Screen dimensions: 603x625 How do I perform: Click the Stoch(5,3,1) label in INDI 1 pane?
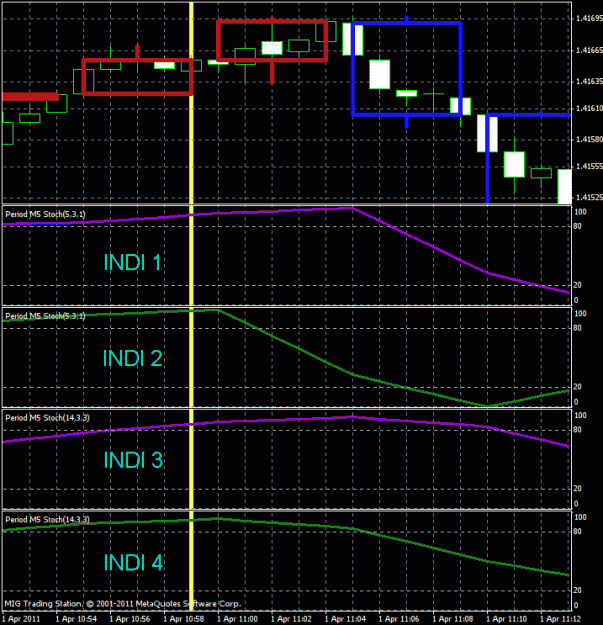click(x=45, y=214)
